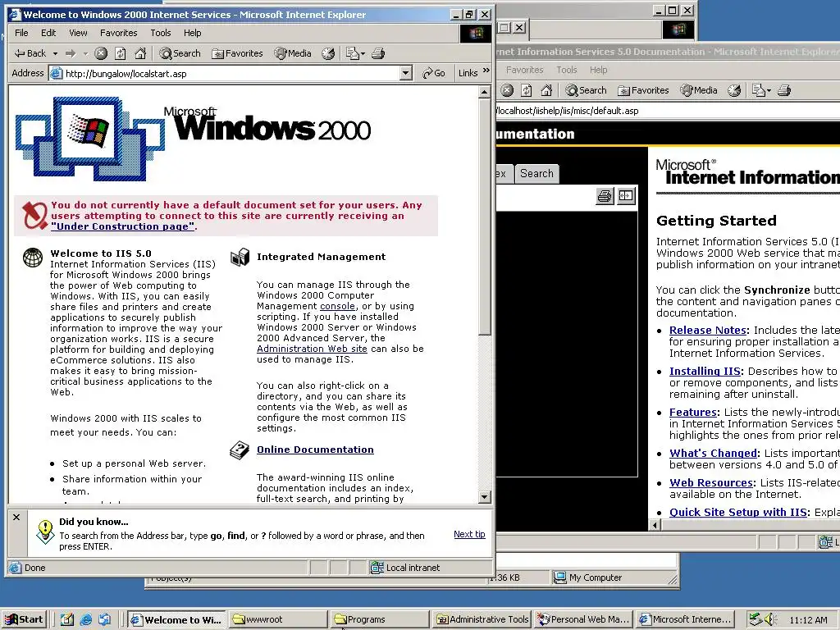
Task: Click the Local intranet zone in the status bar
Action: click(406, 568)
